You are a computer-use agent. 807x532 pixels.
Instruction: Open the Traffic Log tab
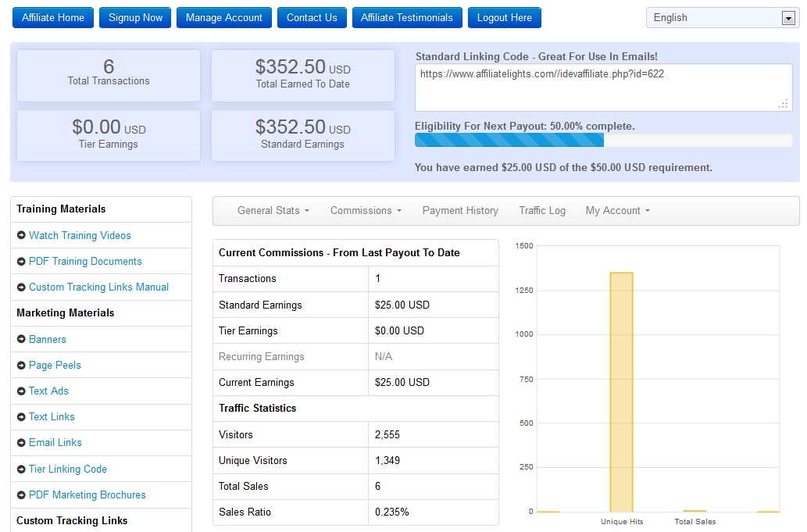(542, 211)
